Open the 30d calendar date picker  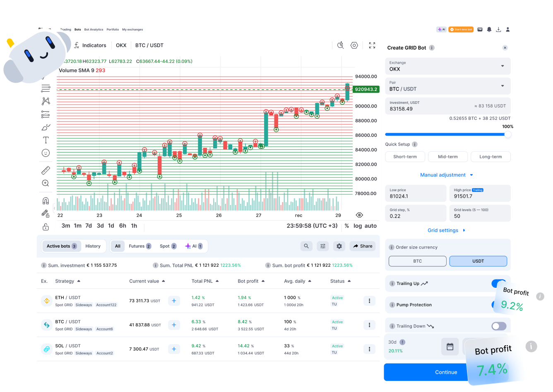(450, 347)
